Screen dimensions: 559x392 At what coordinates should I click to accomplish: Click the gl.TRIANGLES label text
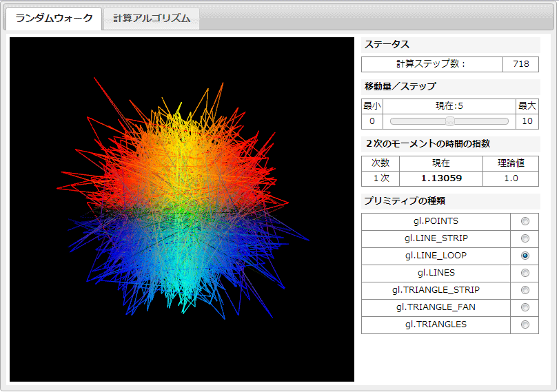[x=436, y=324]
